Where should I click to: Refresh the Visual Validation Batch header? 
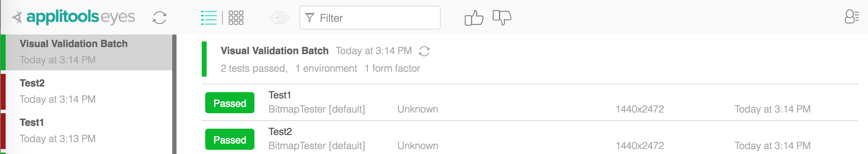(424, 51)
